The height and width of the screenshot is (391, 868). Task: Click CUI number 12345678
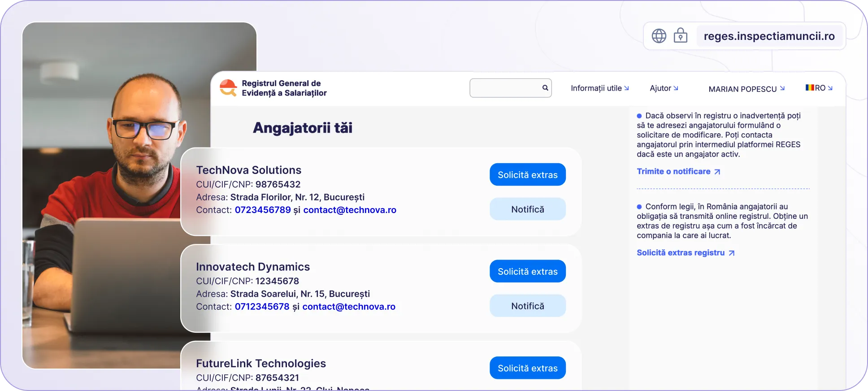tap(277, 281)
